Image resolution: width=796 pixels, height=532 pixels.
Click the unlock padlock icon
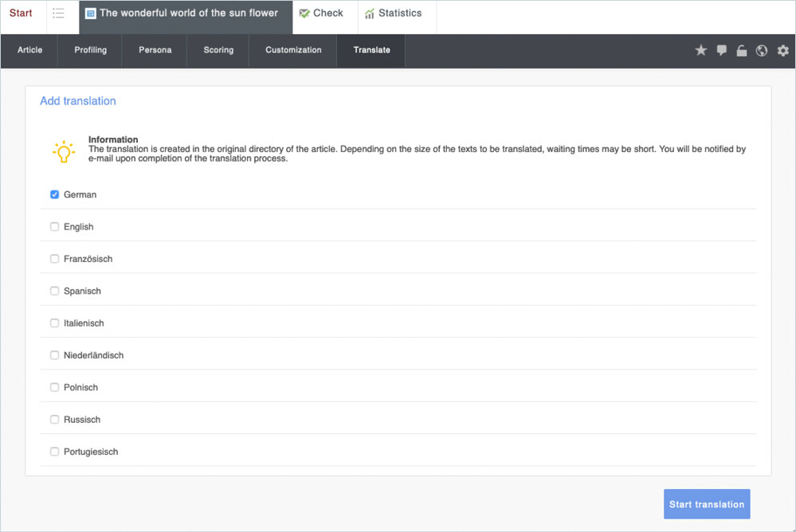pyautogui.click(x=742, y=50)
